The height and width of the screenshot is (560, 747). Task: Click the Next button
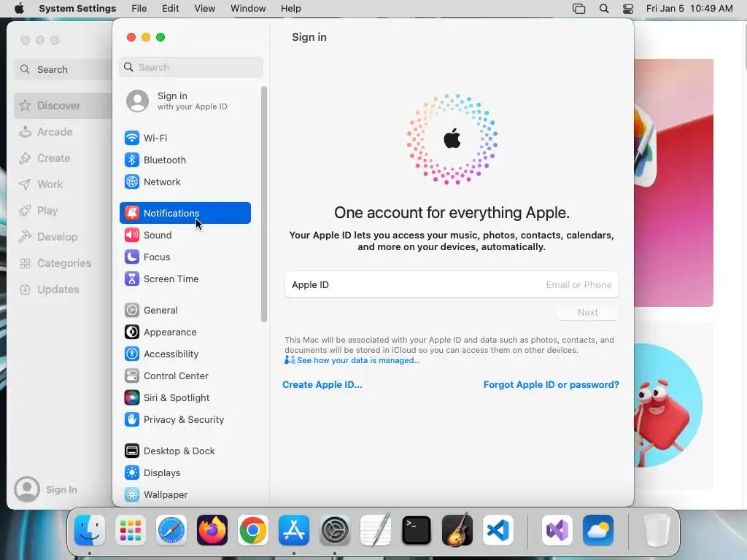tap(587, 313)
